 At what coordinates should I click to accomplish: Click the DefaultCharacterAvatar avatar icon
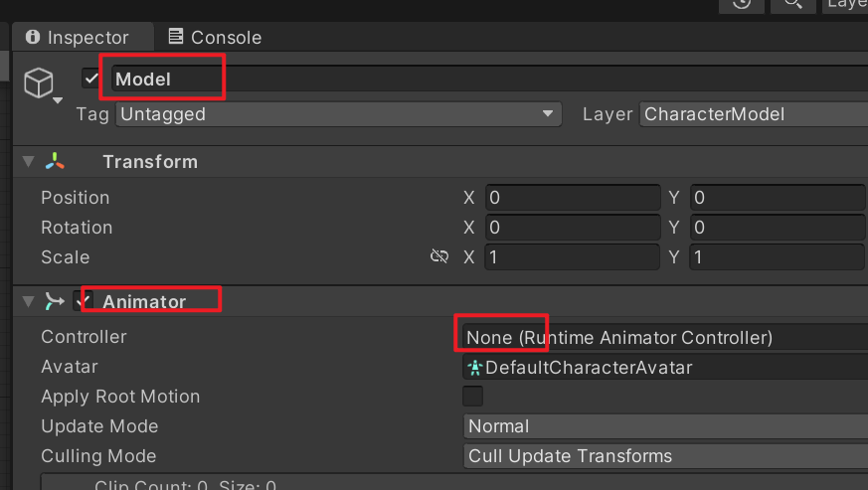[x=475, y=367]
